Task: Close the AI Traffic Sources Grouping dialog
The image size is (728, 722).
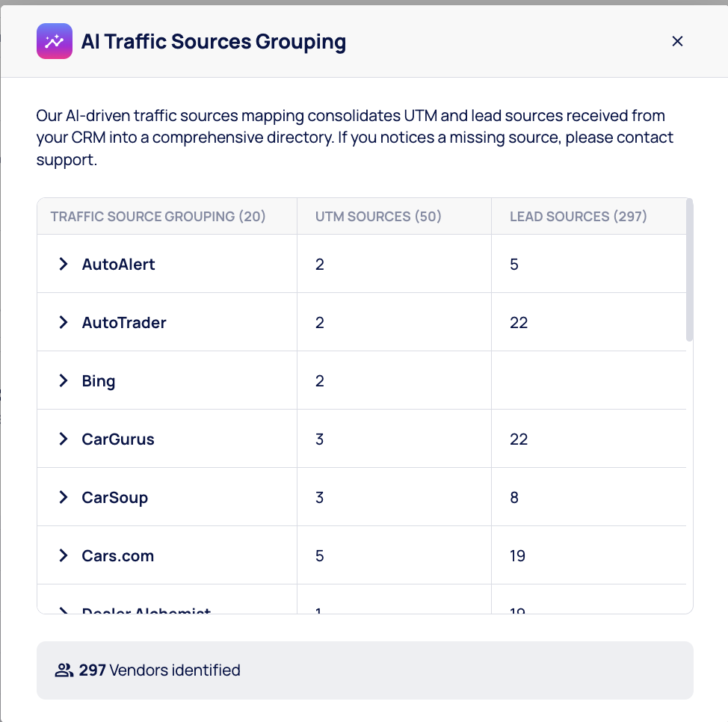Action: [677, 41]
